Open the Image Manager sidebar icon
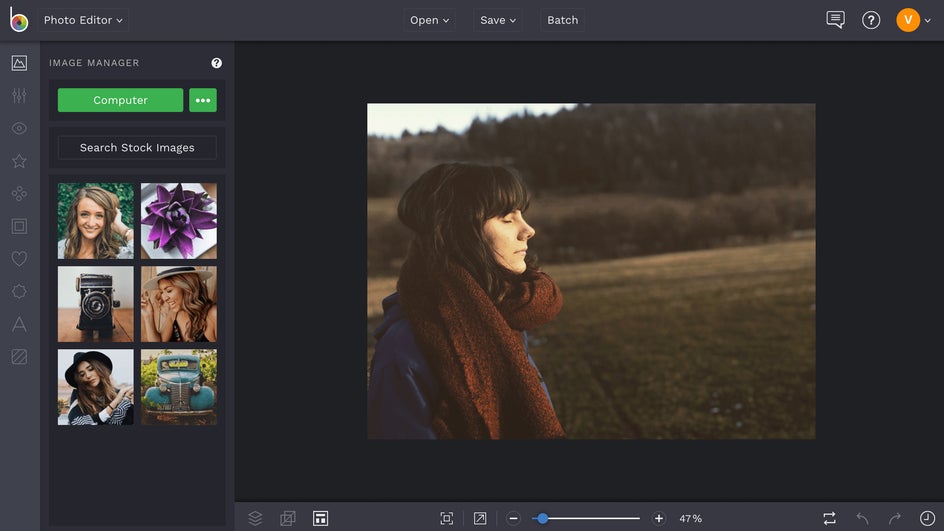Viewport: 944px width, 531px height. tap(19, 63)
